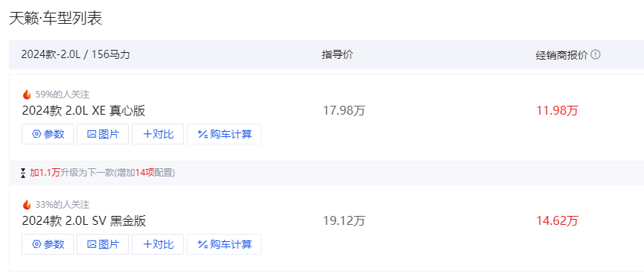Open 参数 for 2.0L XE 真心版

coord(48,134)
